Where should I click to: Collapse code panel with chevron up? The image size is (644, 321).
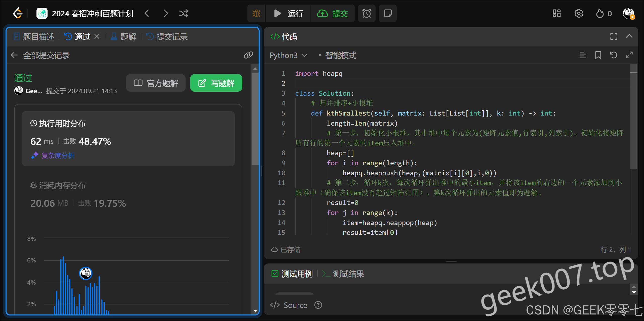coord(629,36)
